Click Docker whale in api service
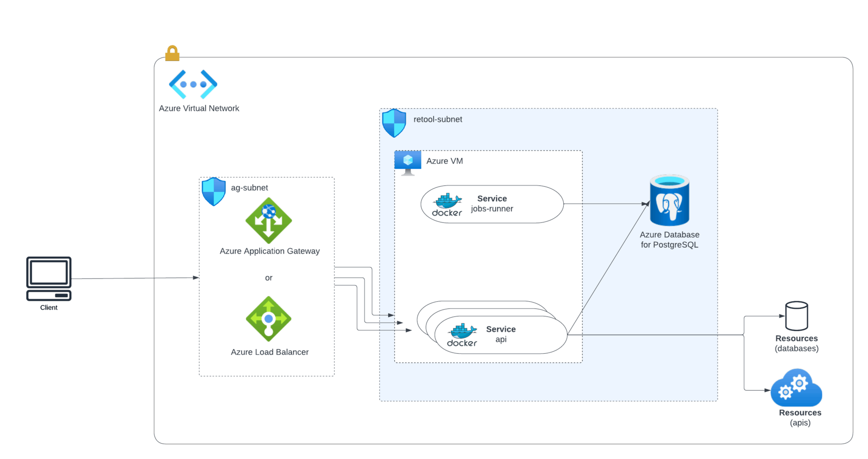Viewport: 868px width, 459px height. (462, 335)
